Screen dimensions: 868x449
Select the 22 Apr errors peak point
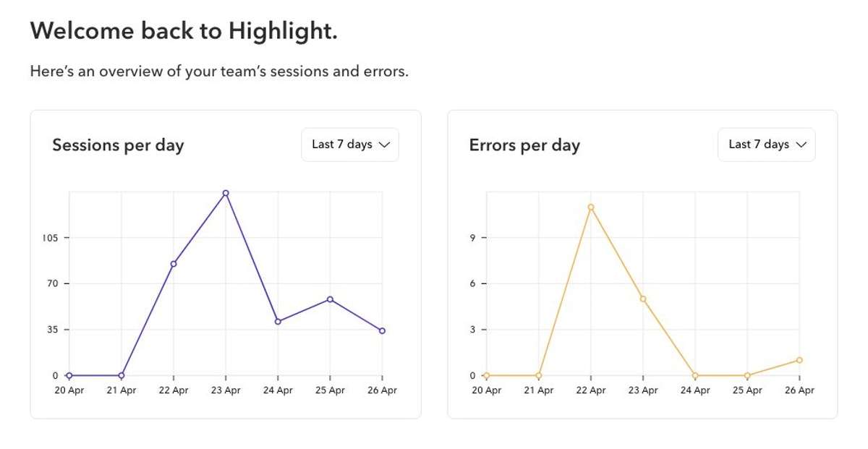(x=591, y=208)
